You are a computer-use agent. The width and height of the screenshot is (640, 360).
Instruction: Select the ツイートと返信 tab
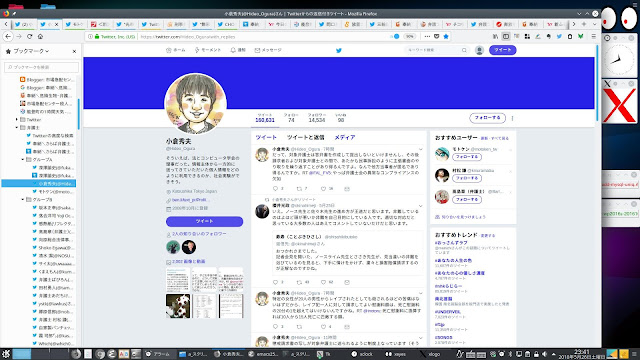tap(305, 138)
